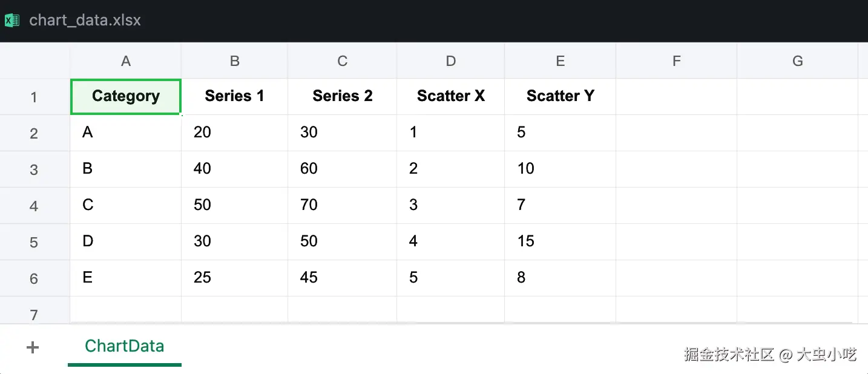This screenshot has height=374, width=868.
Task: Click the cell with value 15
Action: pyautogui.click(x=560, y=241)
